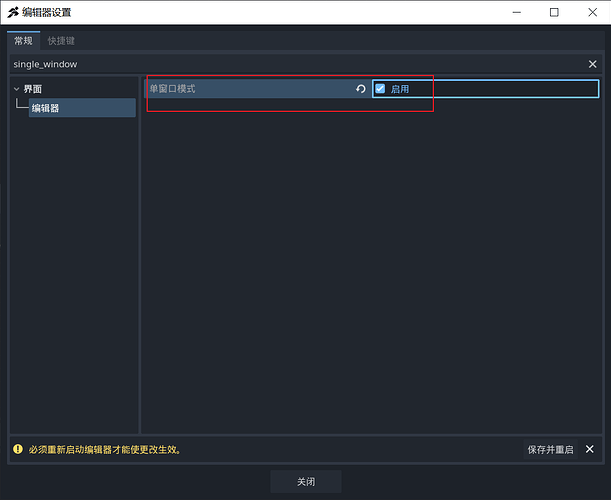Close the 编辑器设置 window via title bar
Viewport: 611px width, 500px height.
592,12
